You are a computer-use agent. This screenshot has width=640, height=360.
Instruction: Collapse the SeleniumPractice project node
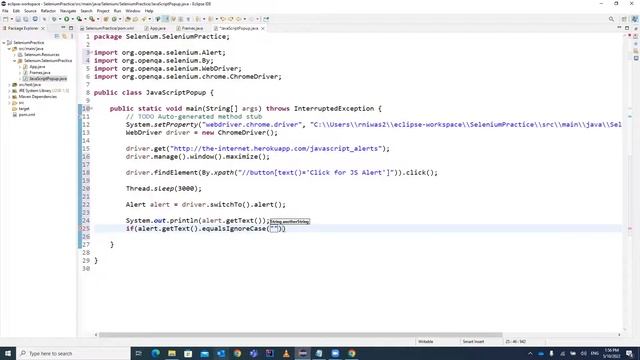point(4,42)
